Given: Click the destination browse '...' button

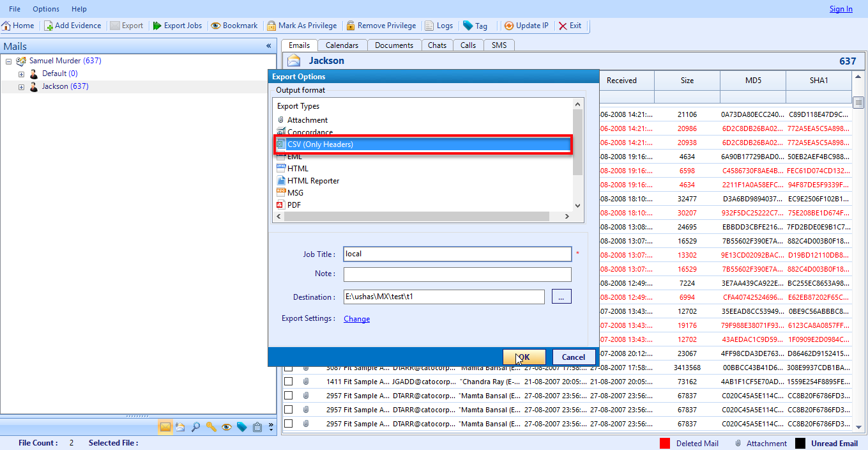Looking at the screenshot, I should [x=561, y=297].
